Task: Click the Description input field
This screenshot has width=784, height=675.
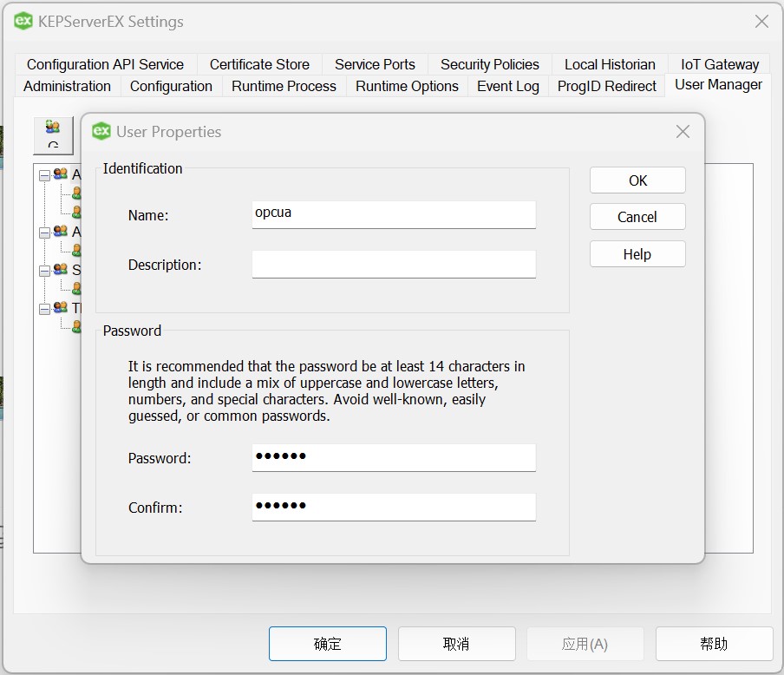Action: [393, 264]
